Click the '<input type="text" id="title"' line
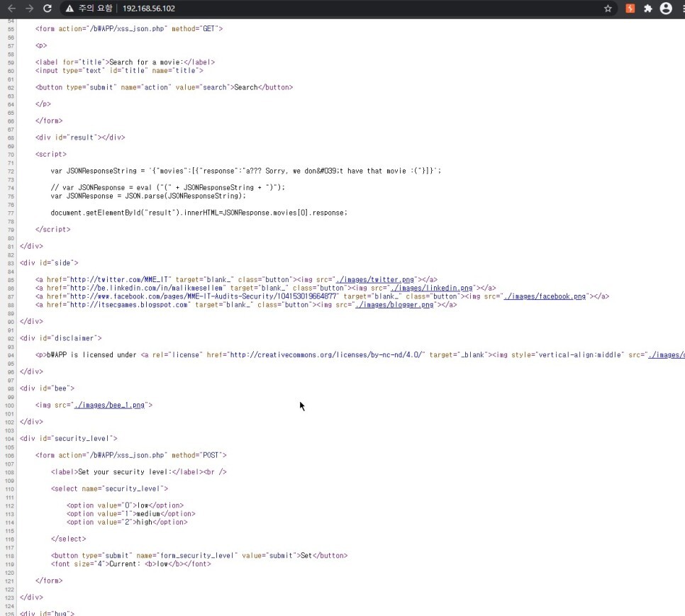This screenshot has height=616, width=685. (119, 70)
